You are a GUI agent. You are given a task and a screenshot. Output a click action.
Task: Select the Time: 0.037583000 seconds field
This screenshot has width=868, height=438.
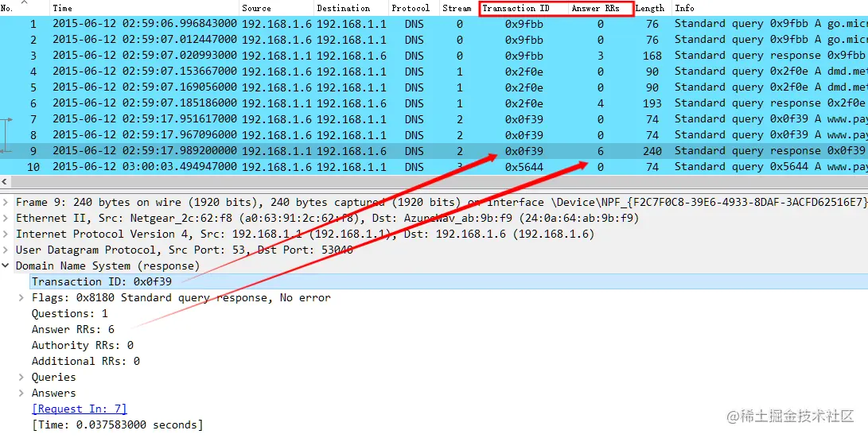(x=118, y=425)
